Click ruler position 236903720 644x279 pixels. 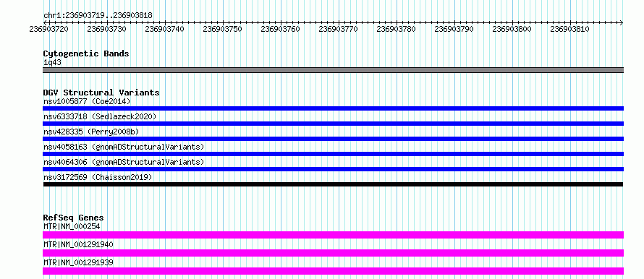(x=49, y=29)
